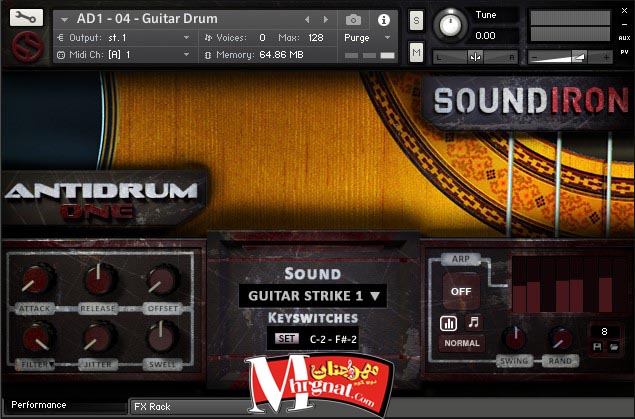
Task: Open the camera snapshot view
Action: coord(353,19)
